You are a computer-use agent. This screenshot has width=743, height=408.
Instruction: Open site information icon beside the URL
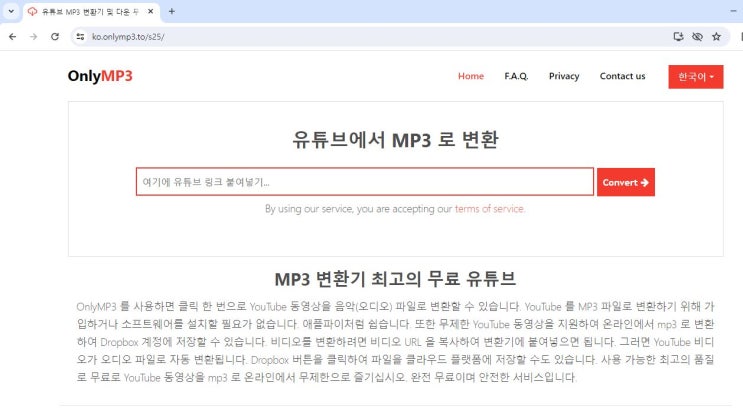(x=80, y=36)
